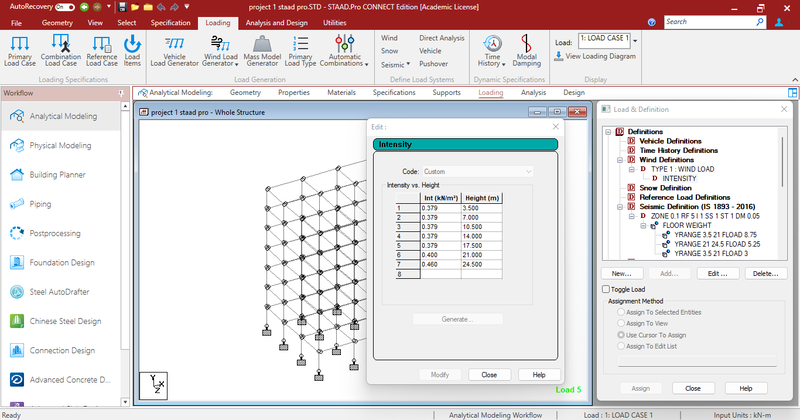Open Primary Load Type tool
The width and height of the screenshot is (800, 420).
click(x=301, y=50)
